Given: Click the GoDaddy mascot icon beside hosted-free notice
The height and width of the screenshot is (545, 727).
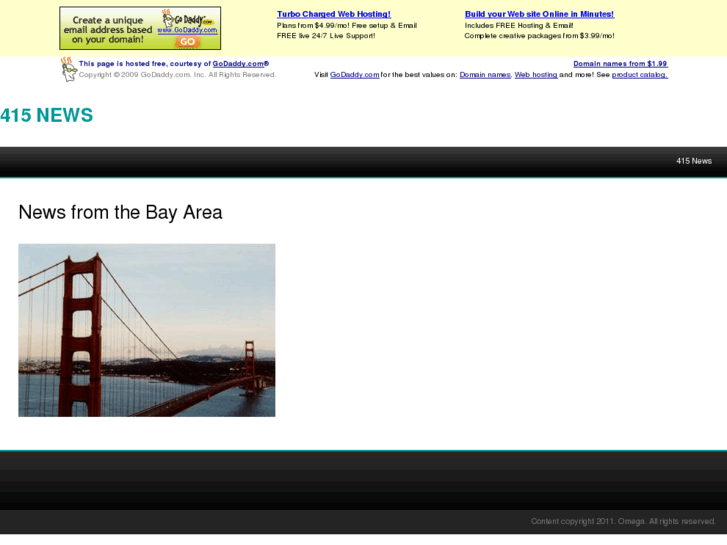Looking at the screenshot, I should [x=69, y=69].
